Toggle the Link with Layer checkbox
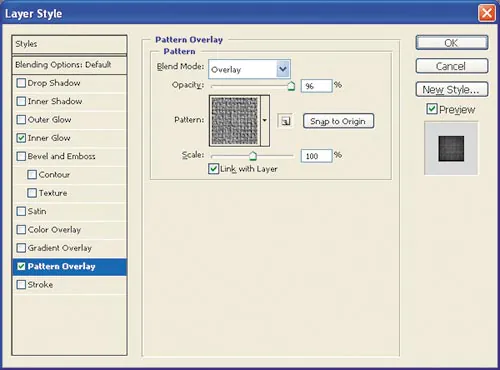This screenshot has height=370, width=500. click(x=213, y=169)
